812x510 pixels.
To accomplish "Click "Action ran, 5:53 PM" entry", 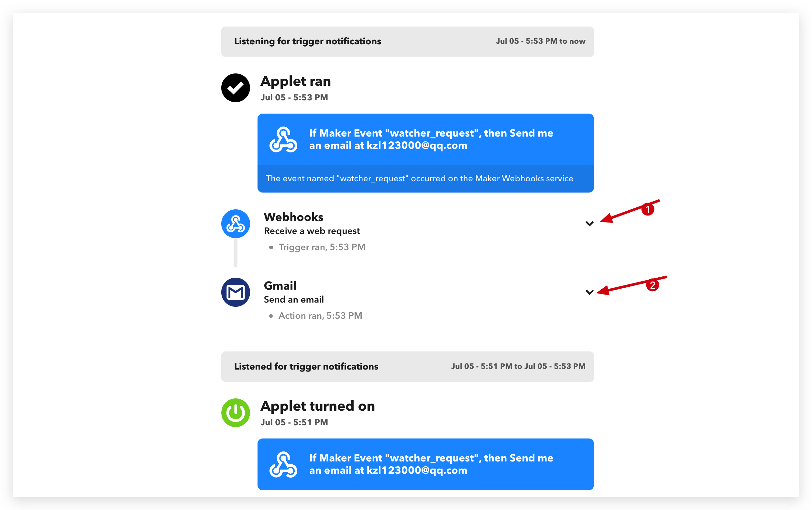I will click(x=320, y=316).
